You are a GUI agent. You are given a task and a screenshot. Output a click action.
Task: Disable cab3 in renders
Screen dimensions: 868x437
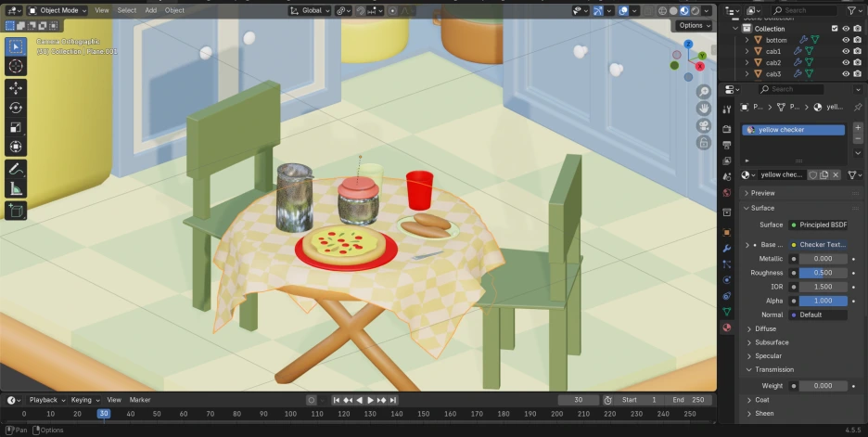click(858, 73)
